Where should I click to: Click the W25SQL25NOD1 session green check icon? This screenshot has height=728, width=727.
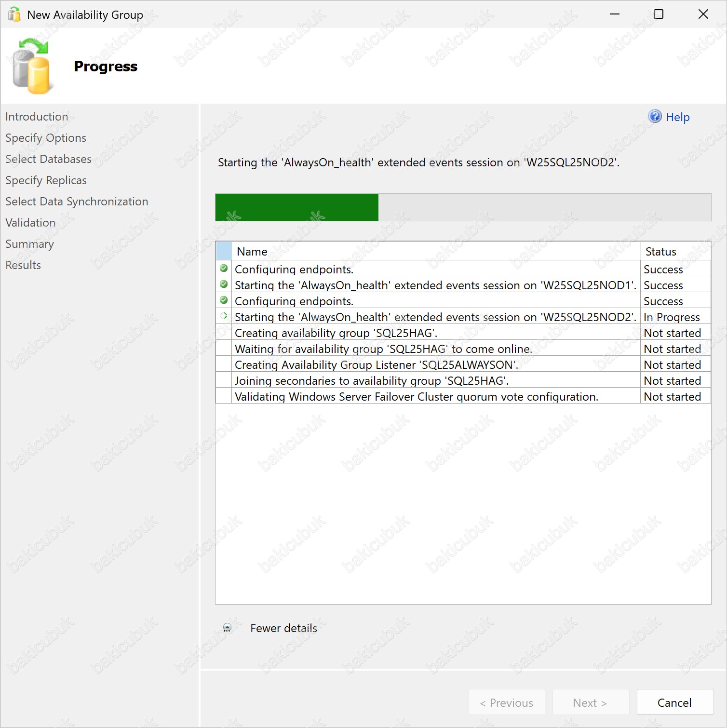pyautogui.click(x=224, y=284)
